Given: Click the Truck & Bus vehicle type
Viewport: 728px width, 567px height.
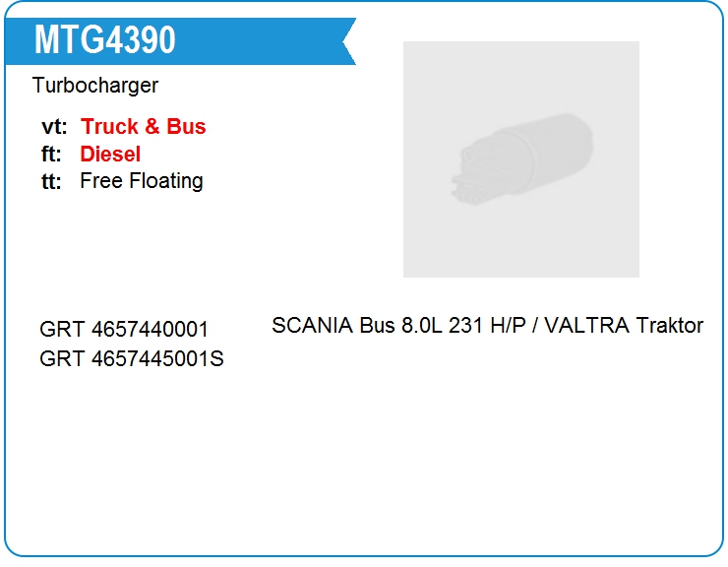Looking at the screenshot, I should pyautogui.click(x=143, y=126).
